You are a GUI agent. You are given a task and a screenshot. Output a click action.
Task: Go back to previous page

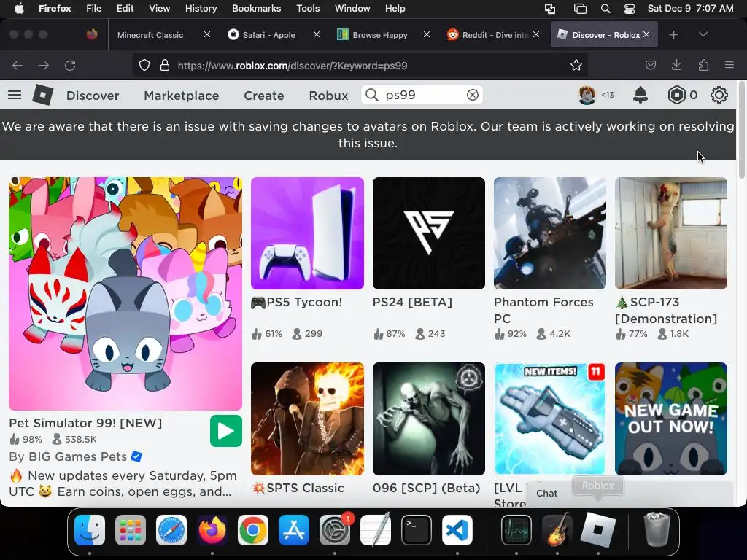tap(18, 65)
